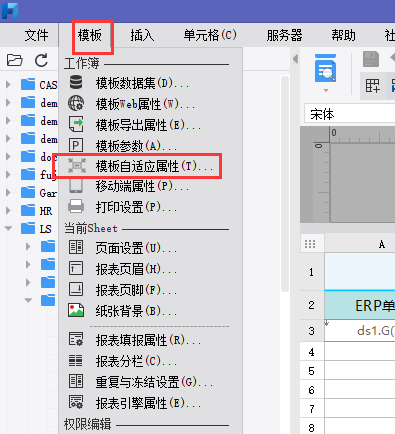Image resolution: width=395 pixels, height=434 pixels.
Task: Select row header 8
Action: (x=312, y=427)
